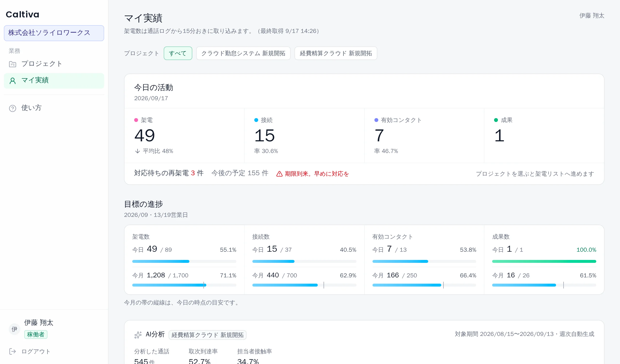Click the 使い方 help question icon
Screen dimensions: 620x364
point(13,108)
